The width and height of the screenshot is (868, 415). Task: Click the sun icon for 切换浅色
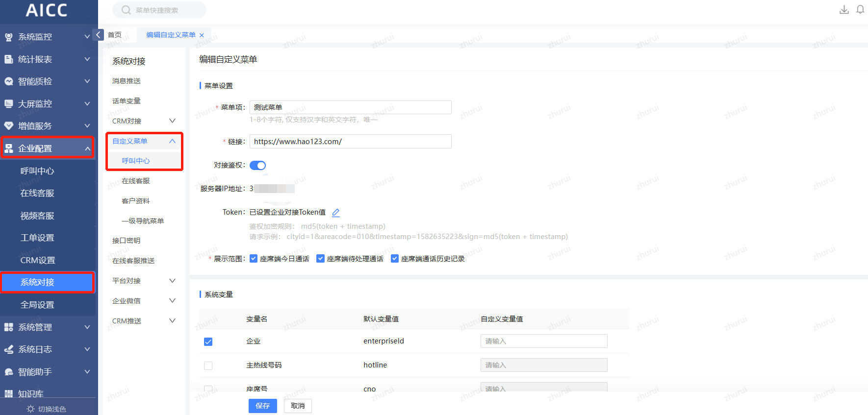click(x=31, y=409)
